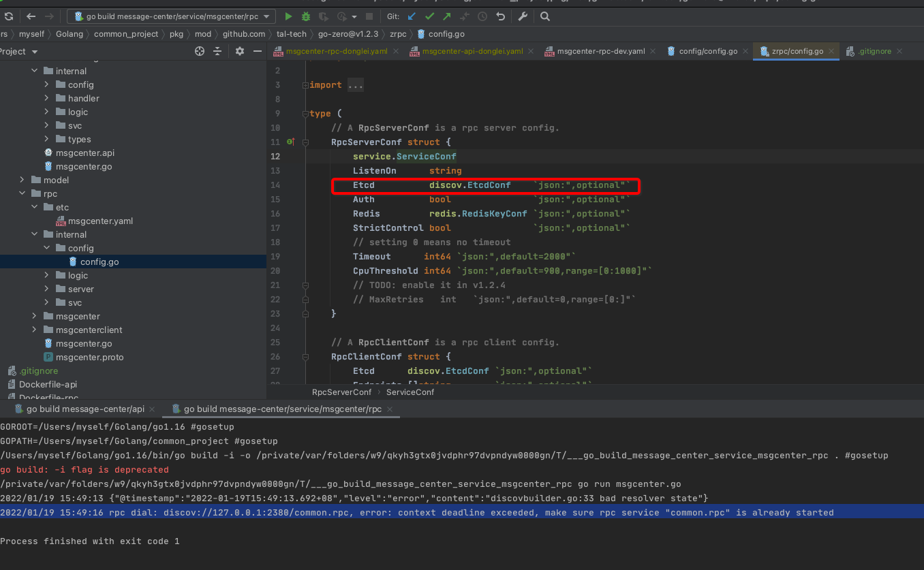Click Git Update Project blue arrow

pyautogui.click(x=412, y=16)
